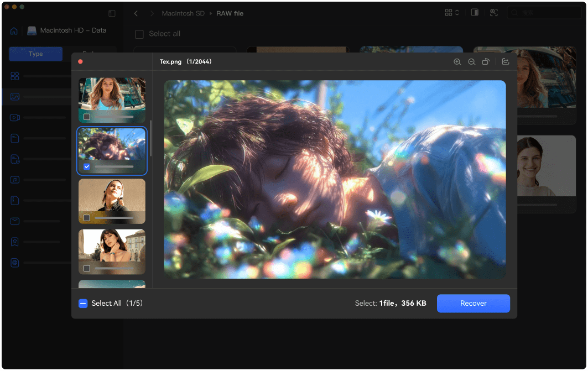Click the export icon in preview toolbar
Image resolution: width=588 pixels, height=371 pixels.
(506, 62)
